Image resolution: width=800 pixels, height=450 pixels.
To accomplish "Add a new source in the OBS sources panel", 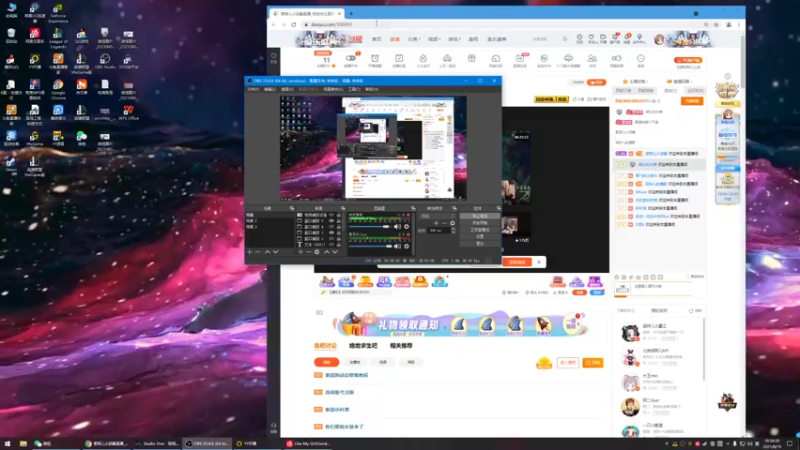I will [301, 252].
